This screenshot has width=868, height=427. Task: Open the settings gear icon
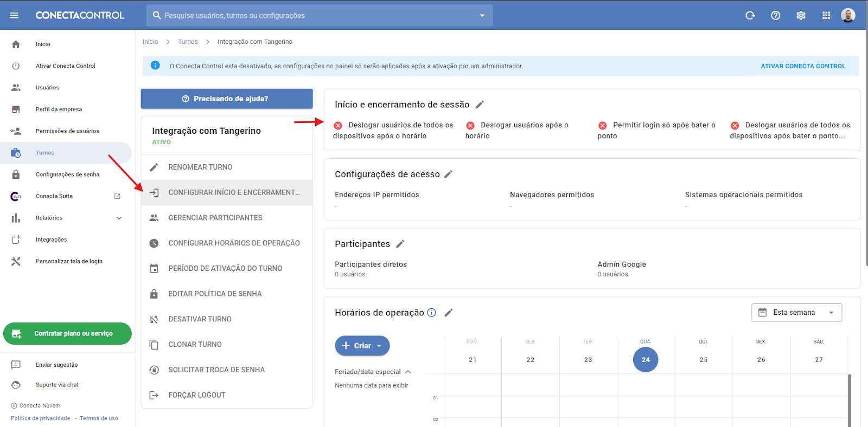pos(801,15)
